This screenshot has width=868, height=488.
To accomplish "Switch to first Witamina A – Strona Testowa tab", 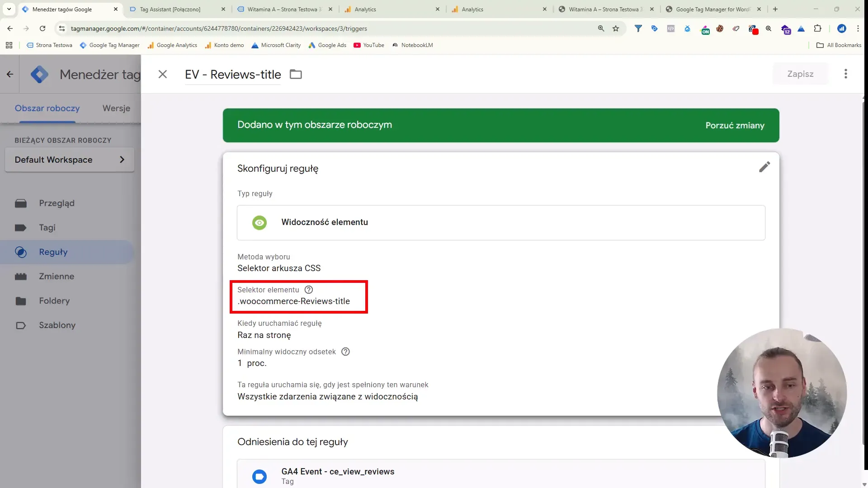I will pos(285,9).
